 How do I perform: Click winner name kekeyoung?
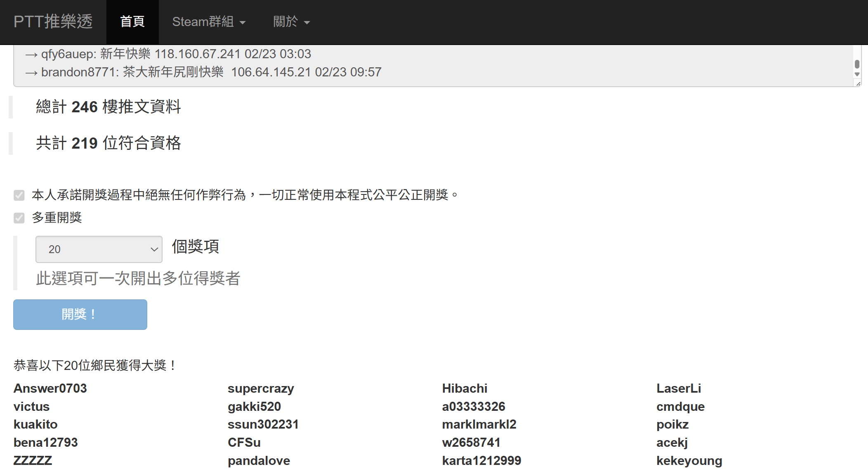point(689,461)
